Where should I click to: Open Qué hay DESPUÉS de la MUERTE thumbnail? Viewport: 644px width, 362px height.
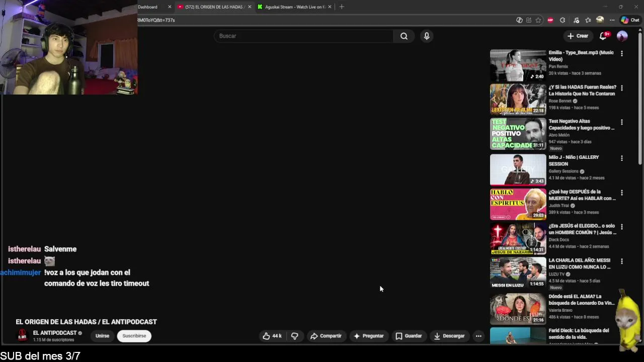coord(518,204)
